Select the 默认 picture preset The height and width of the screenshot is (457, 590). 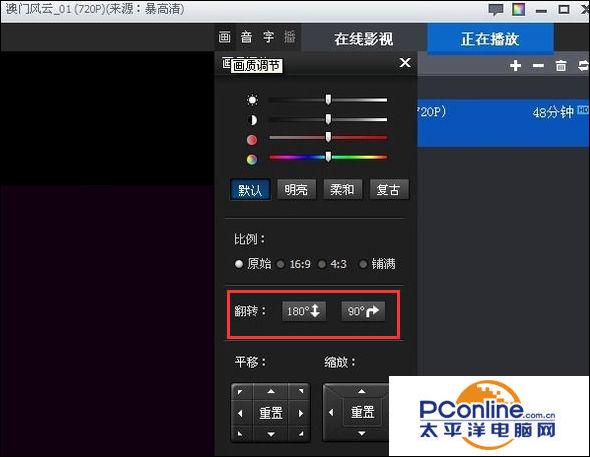pyautogui.click(x=250, y=190)
